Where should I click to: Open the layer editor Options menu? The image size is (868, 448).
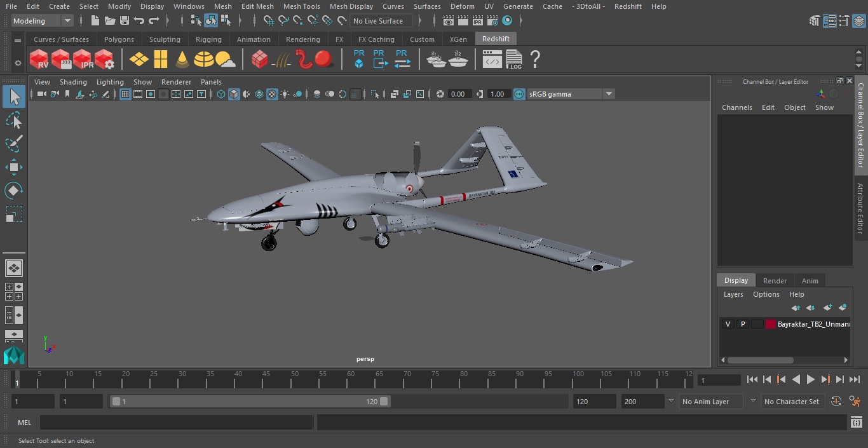point(766,294)
